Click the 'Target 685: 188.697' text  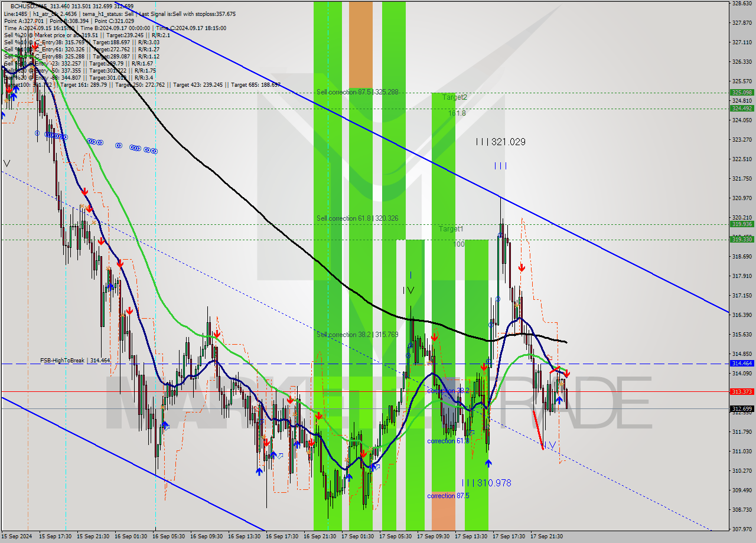click(x=256, y=84)
